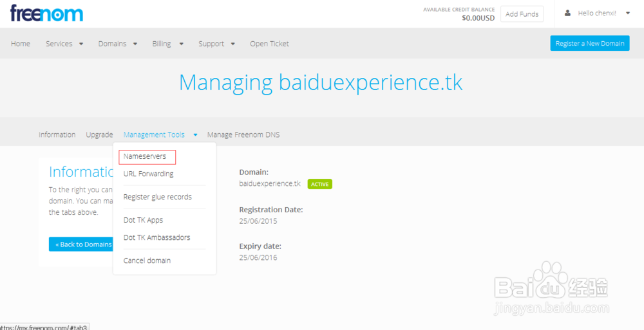The image size is (644, 330).
Task: Click Back to Domains button
Action: tap(81, 244)
